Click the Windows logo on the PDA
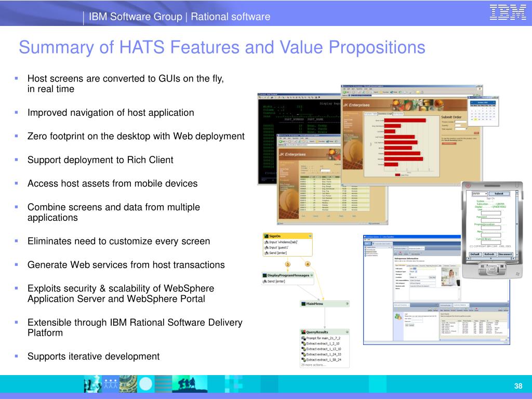 coord(517,273)
